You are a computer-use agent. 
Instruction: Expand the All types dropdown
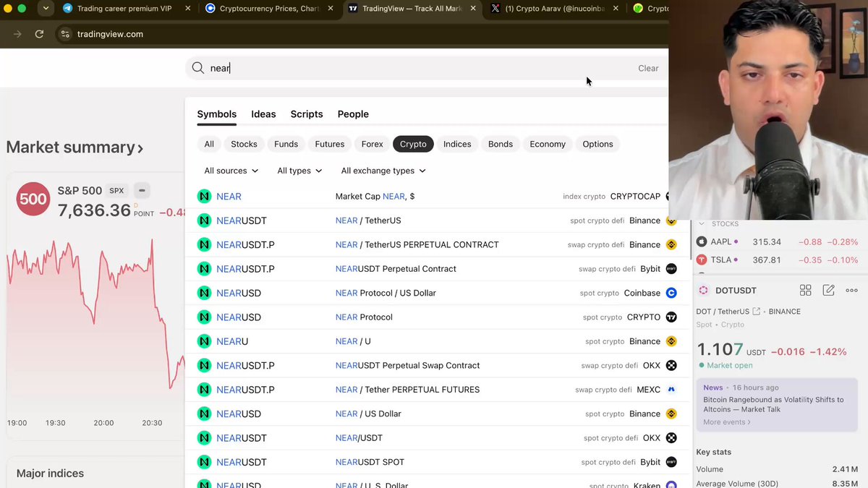pyautogui.click(x=300, y=171)
